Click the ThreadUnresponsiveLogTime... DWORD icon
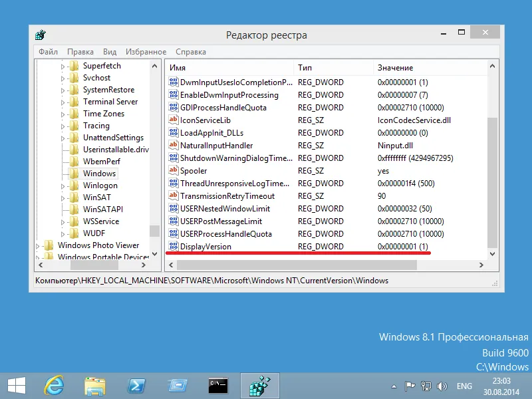 click(x=174, y=183)
